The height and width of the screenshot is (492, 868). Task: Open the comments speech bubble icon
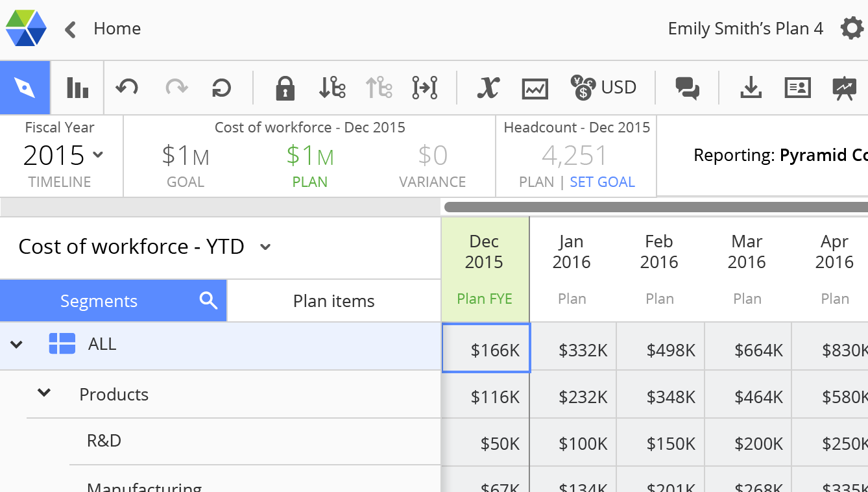(687, 88)
